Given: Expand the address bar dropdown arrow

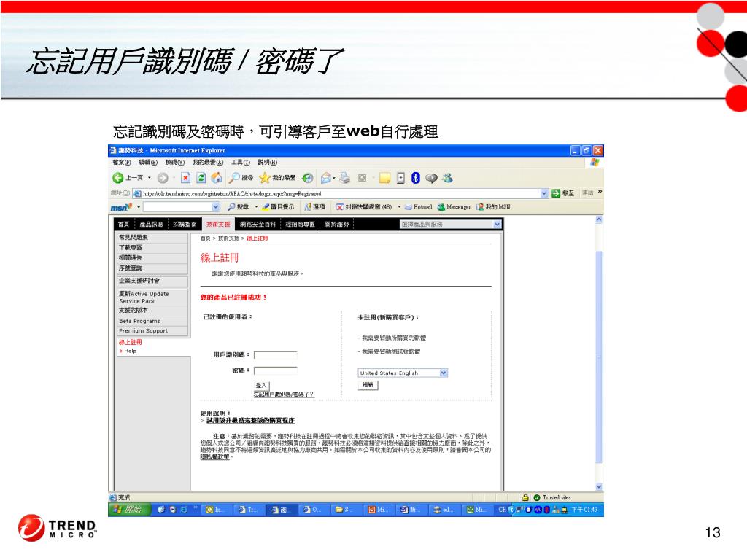Looking at the screenshot, I should pyautogui.click(x=544, y=193).
